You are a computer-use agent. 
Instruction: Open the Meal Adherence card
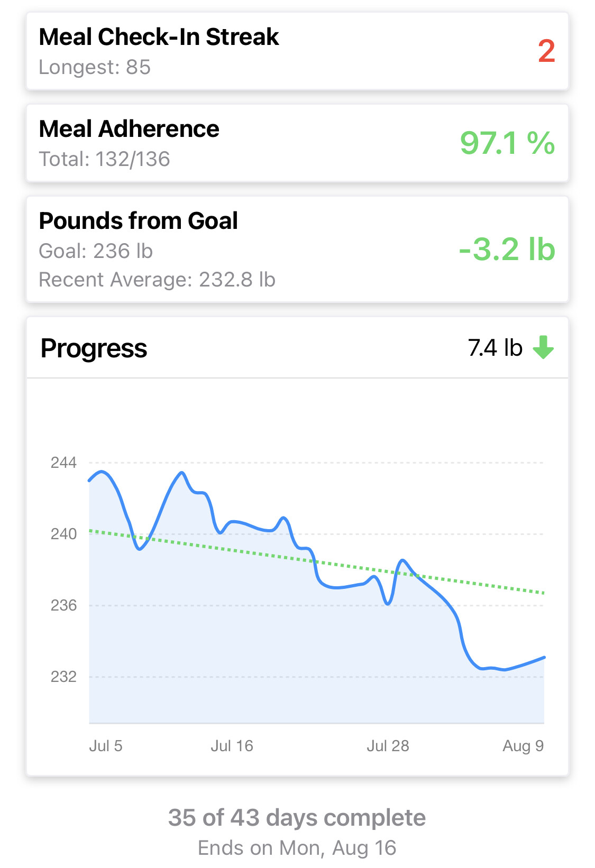click(296, 143)
